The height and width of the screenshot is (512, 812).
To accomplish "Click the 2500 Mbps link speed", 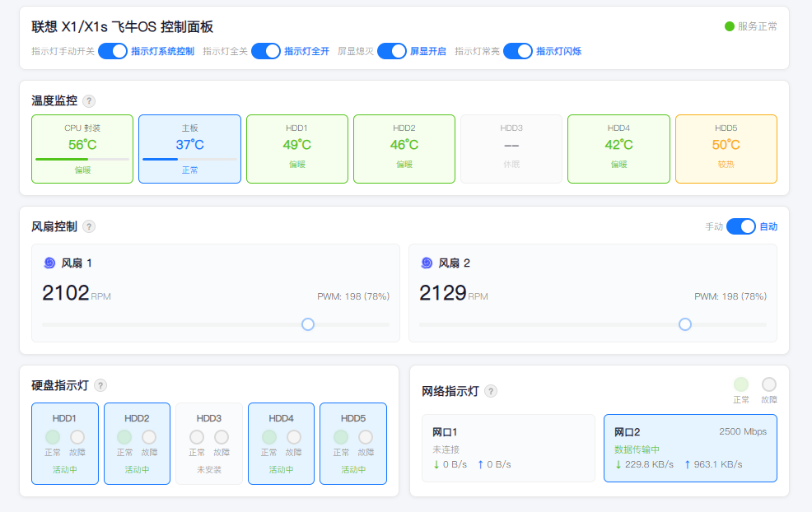I will pyautogui.click(x=743, y=432).
